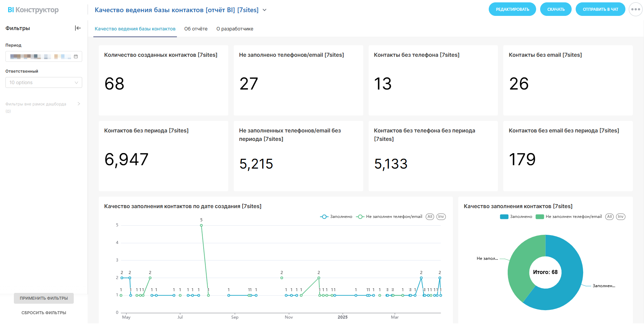The width and height of the screenshot is (644, 324).
Task: Click the peak data point labeled 5
Action: click(201, 225)
